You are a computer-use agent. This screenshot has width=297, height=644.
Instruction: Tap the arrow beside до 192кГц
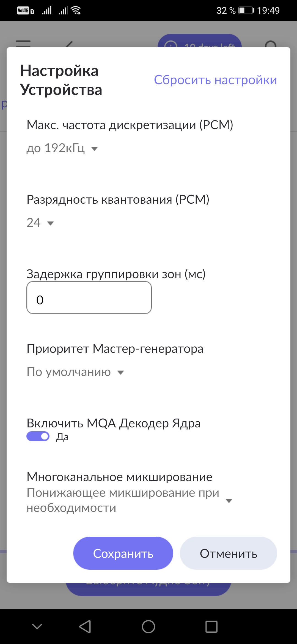click(x=95, y=149)
